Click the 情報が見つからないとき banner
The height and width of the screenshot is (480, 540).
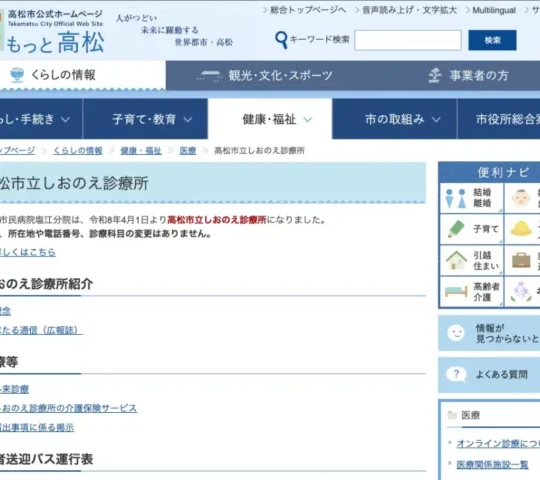coord(489,333)
